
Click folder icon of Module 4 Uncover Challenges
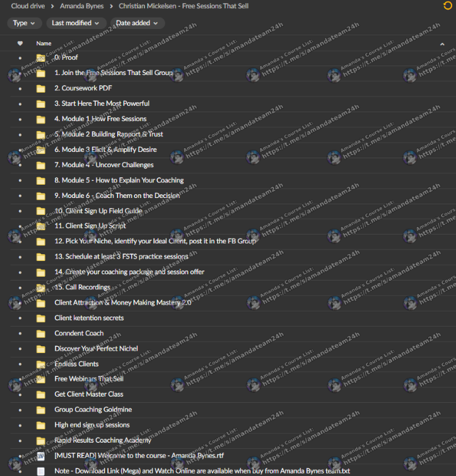click(x=41, y=165)
